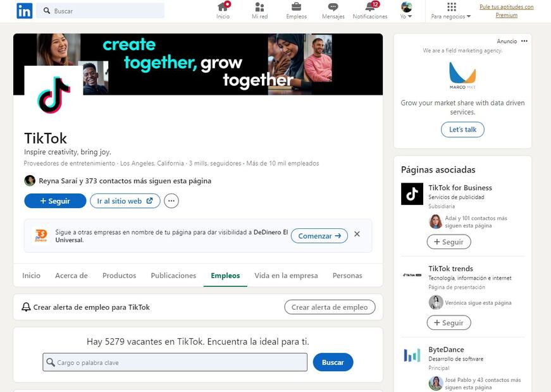Click Proveedores de entretenimiento text
Screen dimensions: 551x392
click(70, 163)
